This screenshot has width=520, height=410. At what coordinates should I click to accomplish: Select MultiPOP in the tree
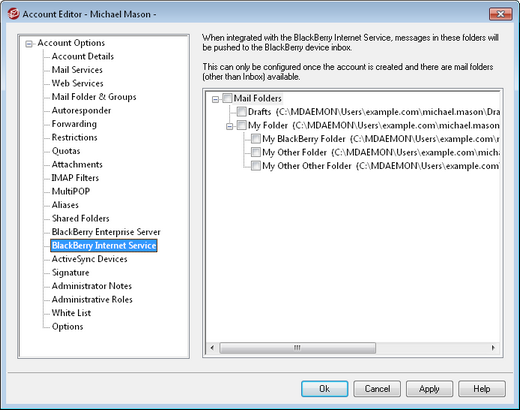tap(71, 191)
